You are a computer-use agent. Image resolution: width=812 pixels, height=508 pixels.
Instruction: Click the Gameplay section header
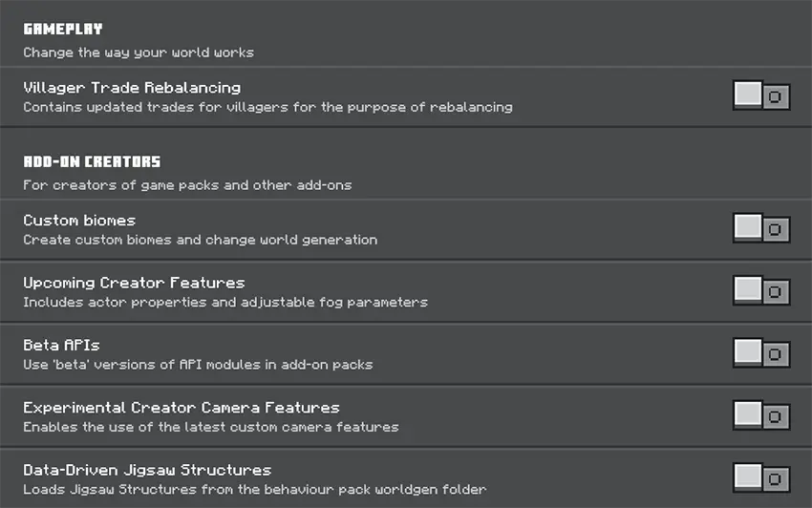(x=63, y=30)
